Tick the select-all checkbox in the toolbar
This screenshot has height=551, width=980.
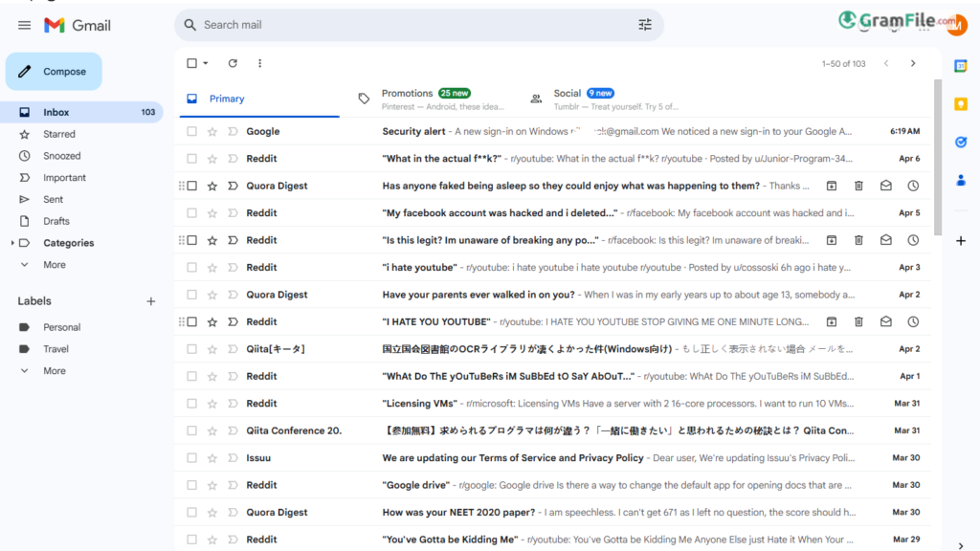coord(191,63)
